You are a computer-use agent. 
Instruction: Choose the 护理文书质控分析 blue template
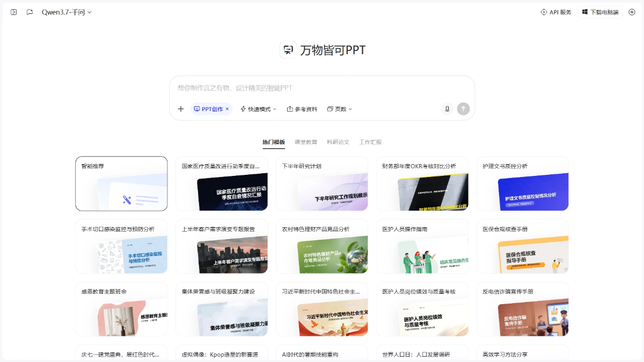click(523, 183)
